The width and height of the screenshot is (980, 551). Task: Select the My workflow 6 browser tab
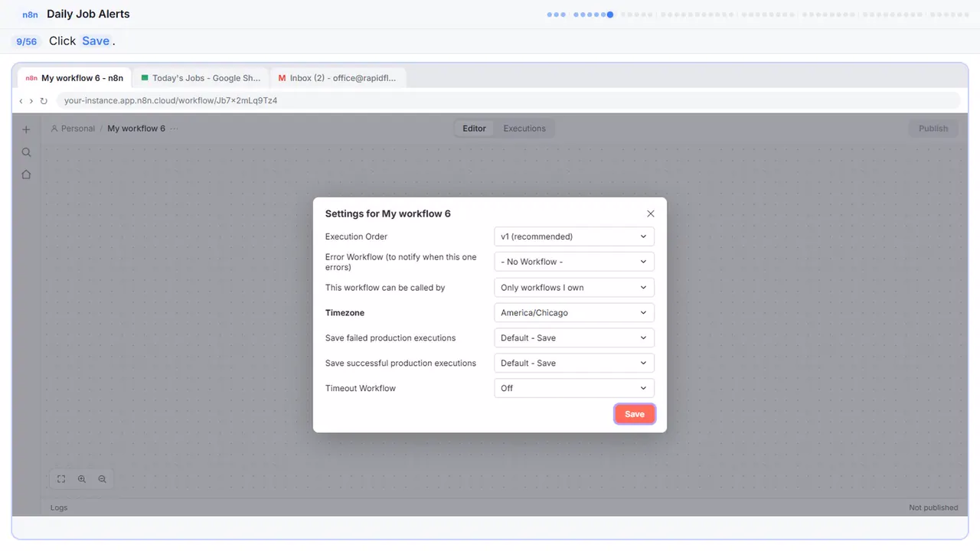[x=74, y=78]
